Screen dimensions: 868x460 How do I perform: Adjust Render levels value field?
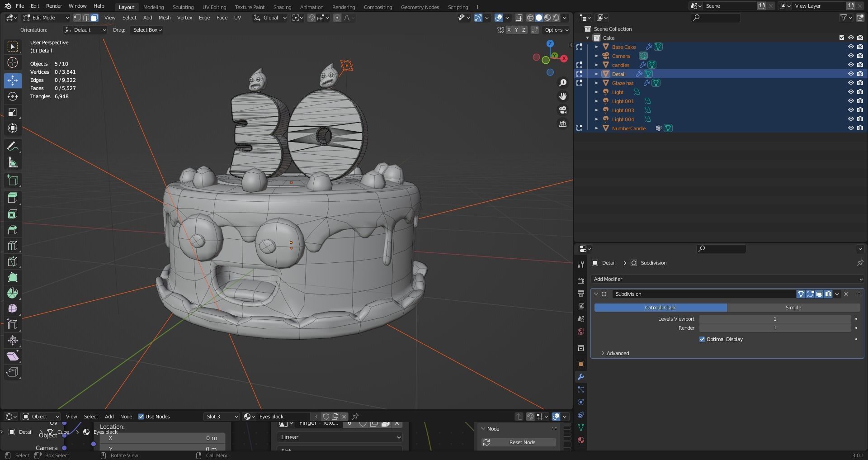point(775,328)
